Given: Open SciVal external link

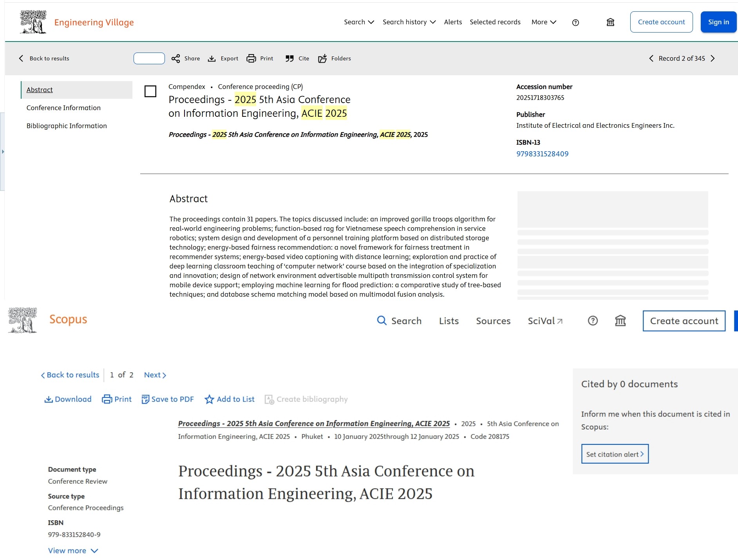Looking at the screenshot, I should 545,321.
